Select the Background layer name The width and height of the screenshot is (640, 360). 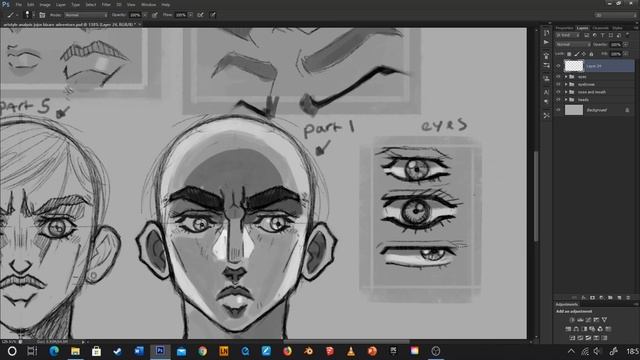click(596, 110)
